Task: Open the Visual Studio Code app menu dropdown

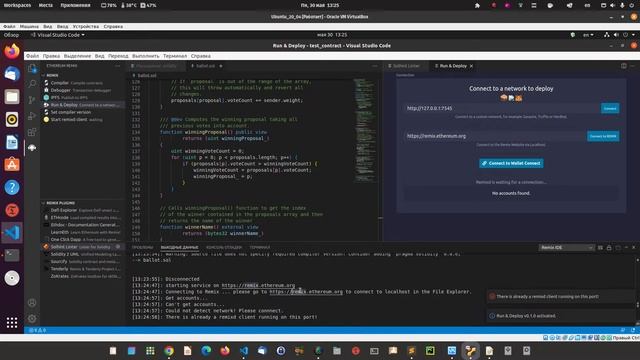Action: [x=58, y=35]
